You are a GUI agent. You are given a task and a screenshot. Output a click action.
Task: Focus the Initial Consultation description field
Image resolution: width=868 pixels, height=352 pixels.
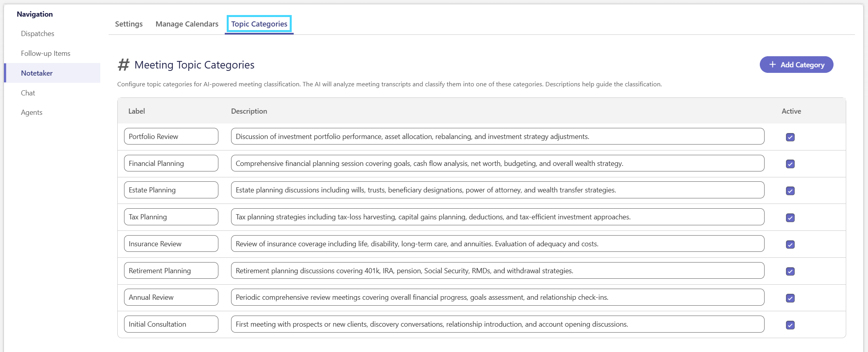(498, 324)
